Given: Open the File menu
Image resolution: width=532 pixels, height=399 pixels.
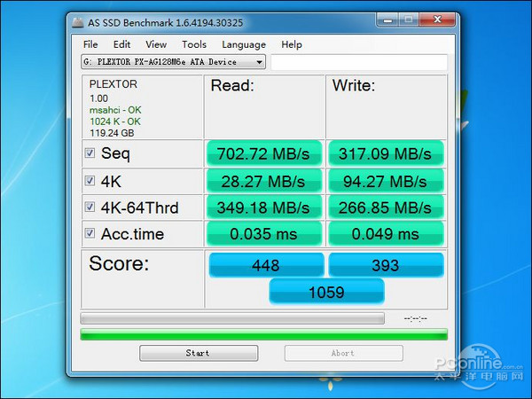Looking at the screenshot, I should pos(90,44).
